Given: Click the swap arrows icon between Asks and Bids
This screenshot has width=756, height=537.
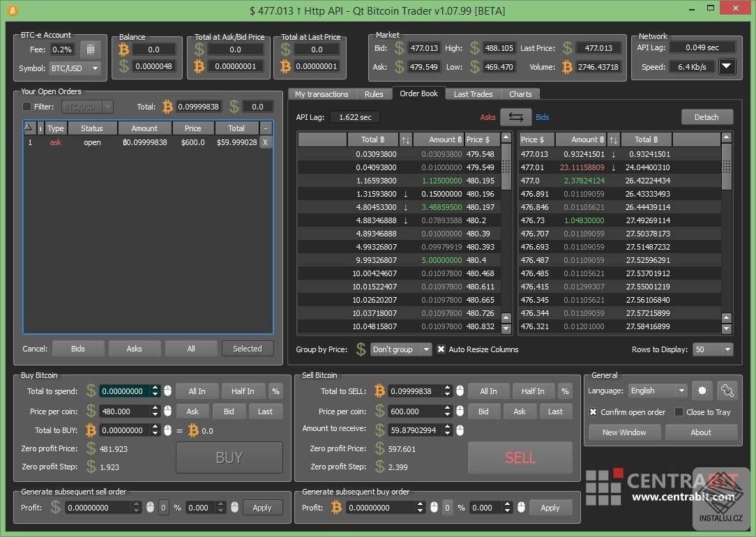Looking at the screenshot, I should click(x=515, y=117).
